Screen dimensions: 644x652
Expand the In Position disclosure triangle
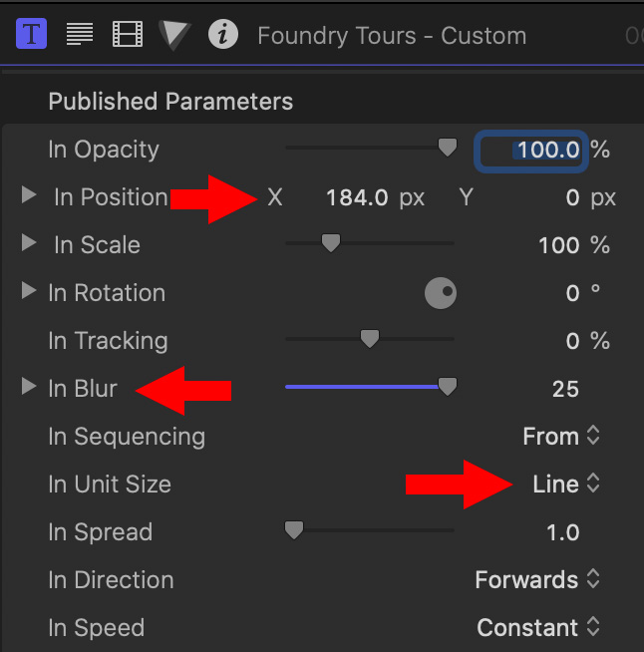(x=29, y=195)
